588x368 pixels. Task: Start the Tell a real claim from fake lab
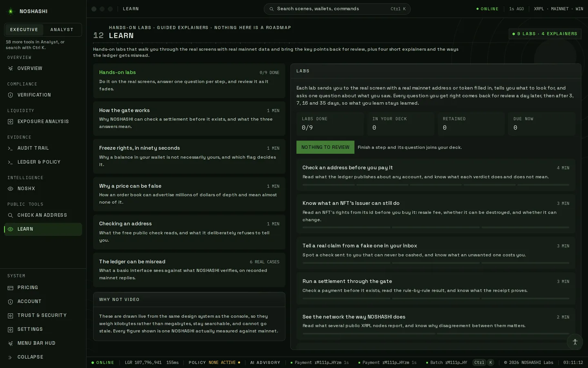tap(436, 253)
